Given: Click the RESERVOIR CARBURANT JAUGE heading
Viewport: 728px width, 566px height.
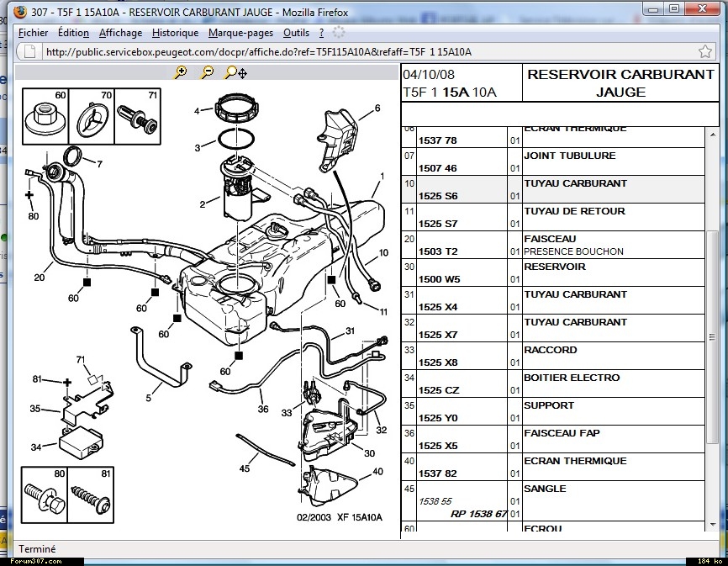Looking at the screenshot, I should 620,82.
